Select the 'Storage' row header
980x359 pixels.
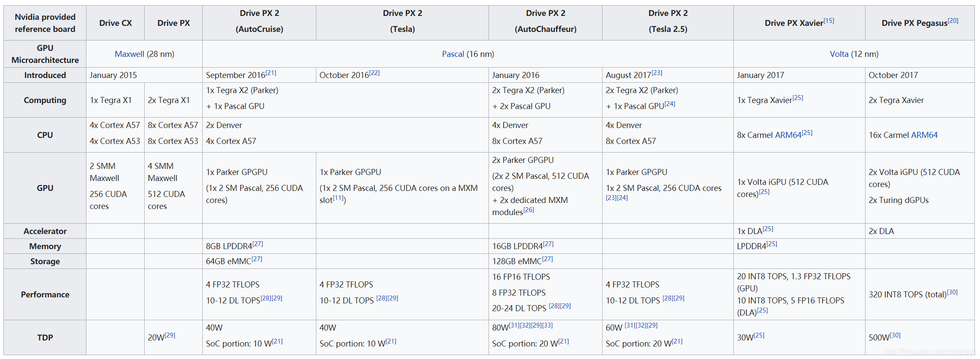45,261
